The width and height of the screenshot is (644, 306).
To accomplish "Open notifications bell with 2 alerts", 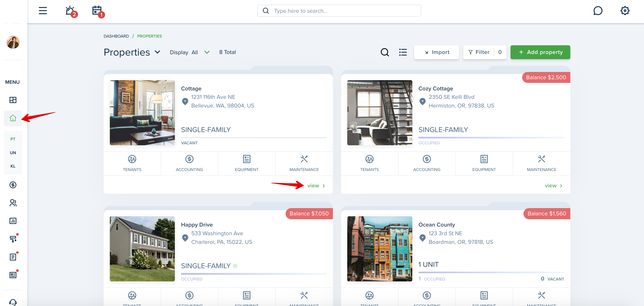I will point(71,11).
